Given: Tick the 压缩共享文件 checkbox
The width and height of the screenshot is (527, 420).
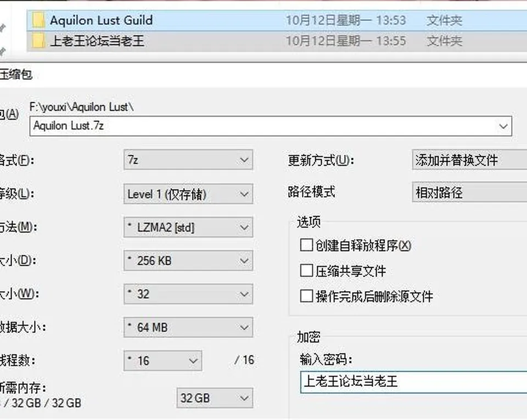Looking at the screenshot, I should 306,271.
